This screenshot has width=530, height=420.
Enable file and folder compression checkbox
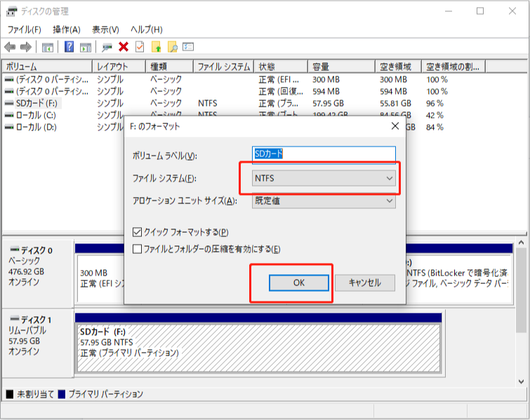[138, 249]
